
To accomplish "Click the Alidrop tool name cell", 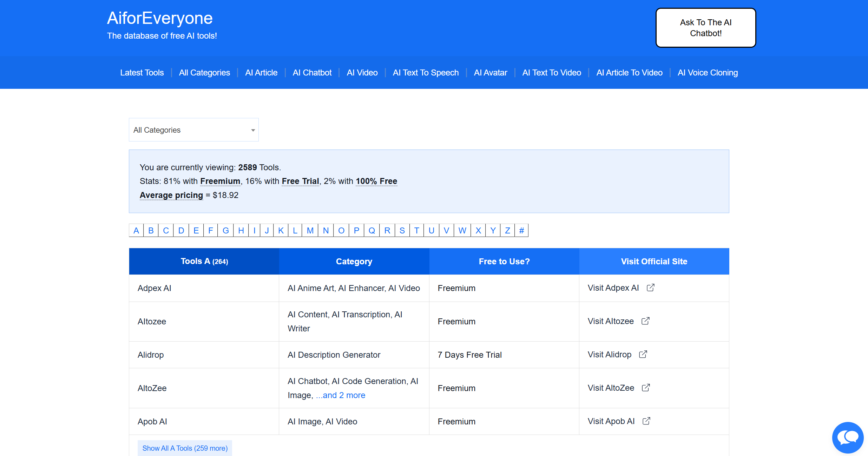I will click(x=204, y=355).
